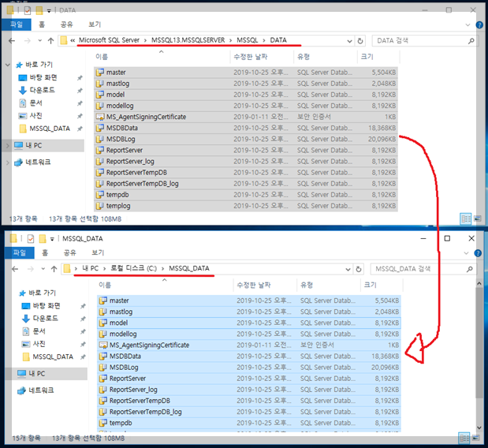Switch to large icons view in DATA window
The width and height of the screenshot is (488, 448).
click(478, 218)
